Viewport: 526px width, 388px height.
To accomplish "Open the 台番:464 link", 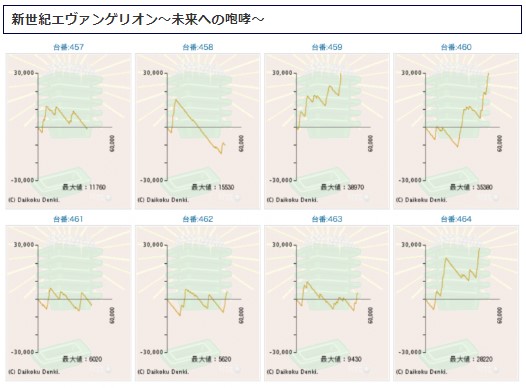I will [x=456, y=219].
